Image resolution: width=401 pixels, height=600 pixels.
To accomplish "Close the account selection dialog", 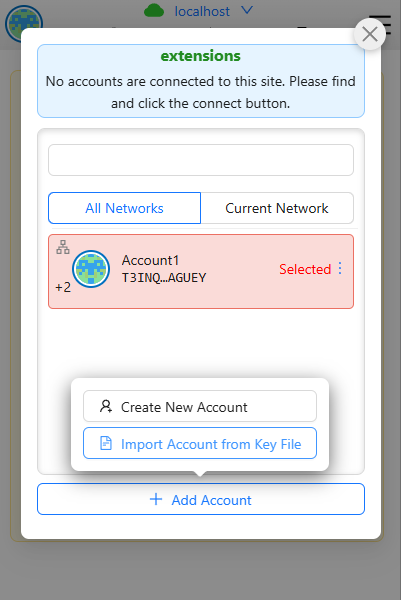I will (x=370, y=34).
